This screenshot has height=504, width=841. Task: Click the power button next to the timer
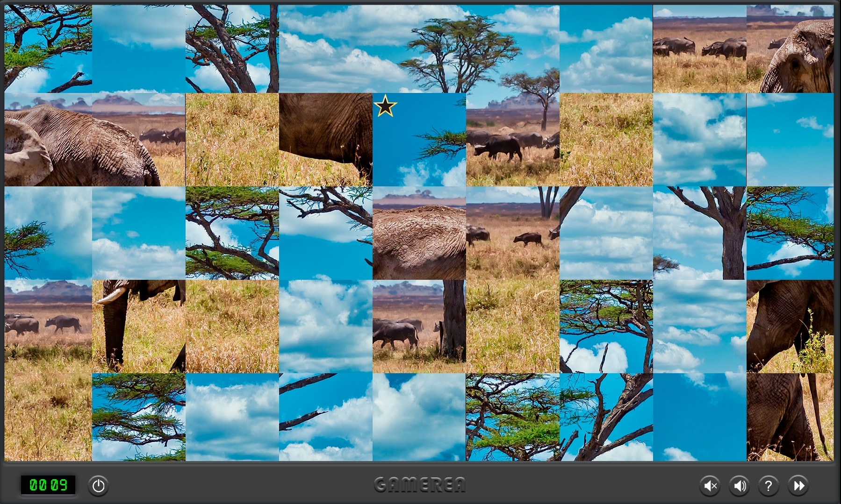[98, 486]
